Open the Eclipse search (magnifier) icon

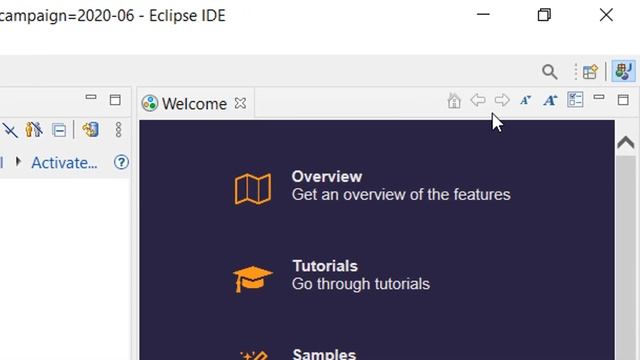[x=549, y=72]
